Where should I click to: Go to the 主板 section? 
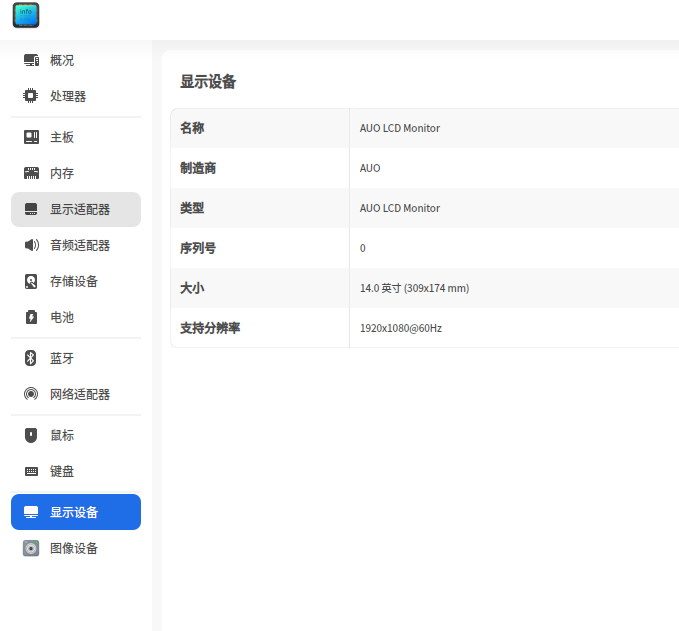point(76,137)
